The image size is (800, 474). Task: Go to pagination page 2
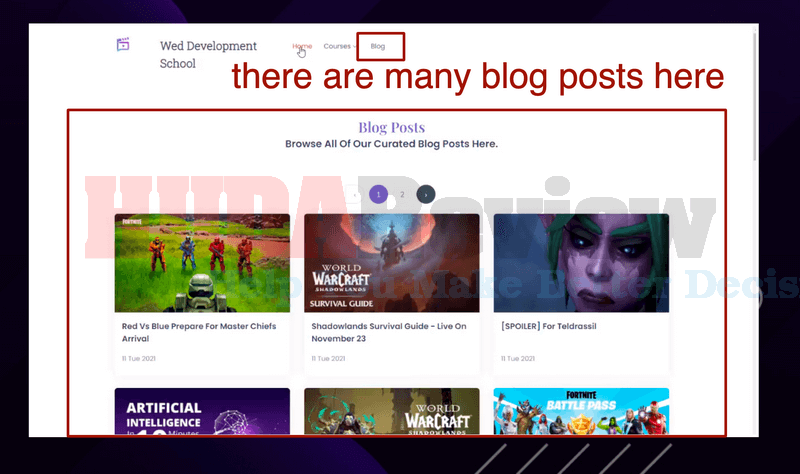coord(402,194)
